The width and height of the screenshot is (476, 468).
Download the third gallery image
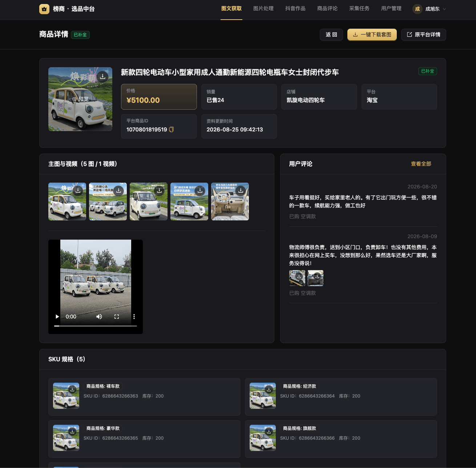click(160, 191)
